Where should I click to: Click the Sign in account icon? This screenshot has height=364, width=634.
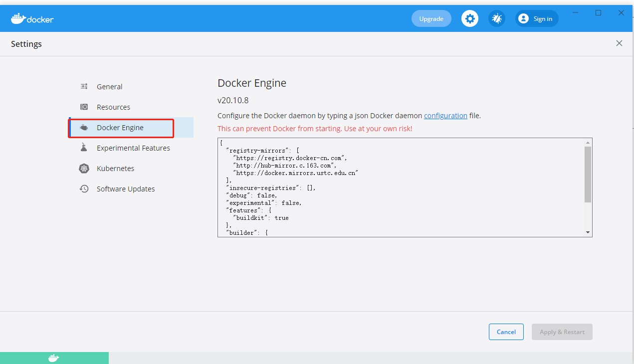523,18
